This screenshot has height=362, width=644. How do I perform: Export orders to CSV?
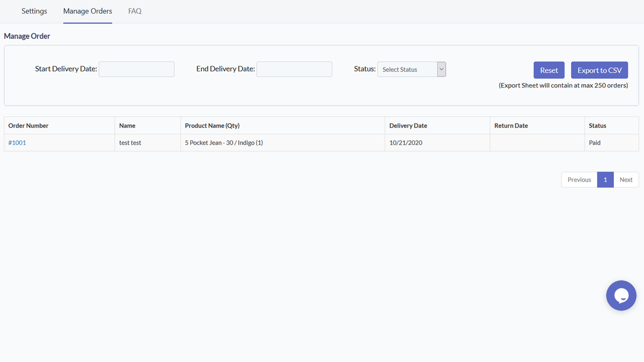click(599, 70)
